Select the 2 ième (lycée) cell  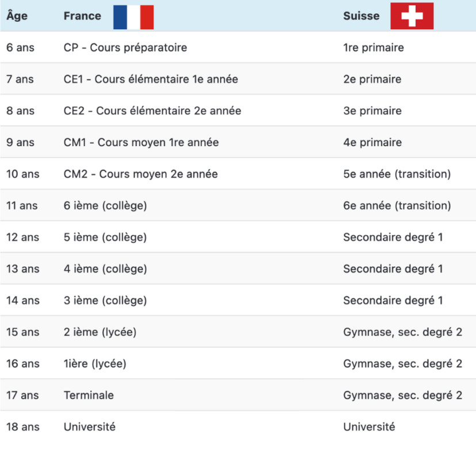coord(100,332)
